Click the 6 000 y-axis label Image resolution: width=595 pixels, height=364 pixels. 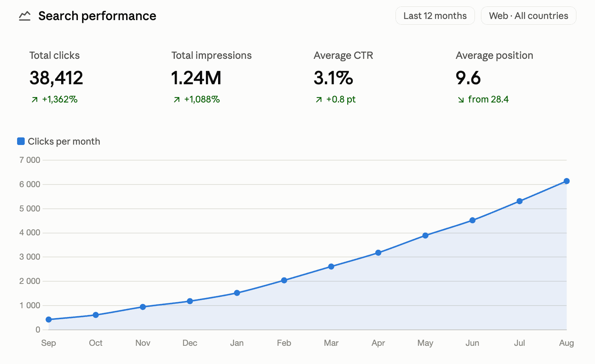[x=30, y=184]
